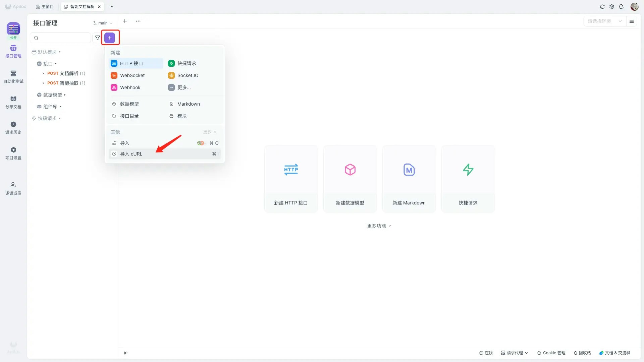Open 项目设置 in the sidebar
Viewport: 644px width, 362px height.
click(13, 153)
